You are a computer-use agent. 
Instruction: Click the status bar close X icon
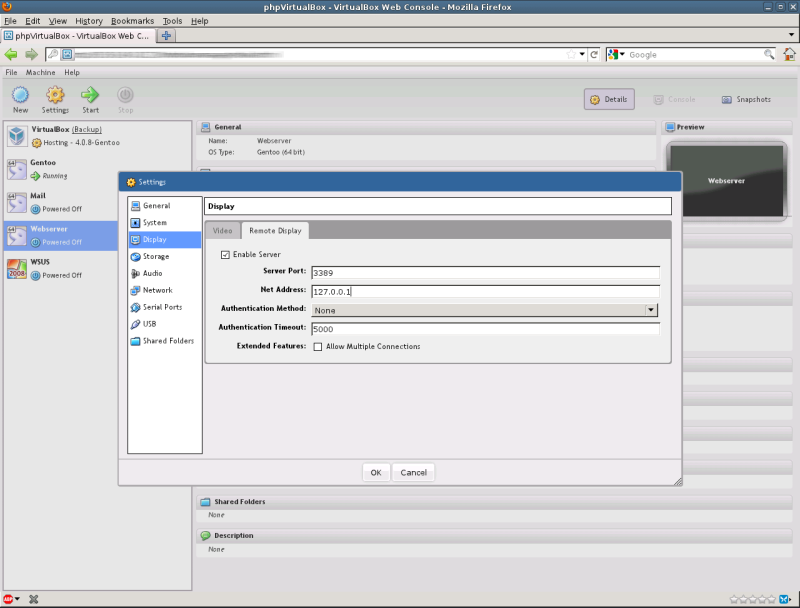(34, 599)
